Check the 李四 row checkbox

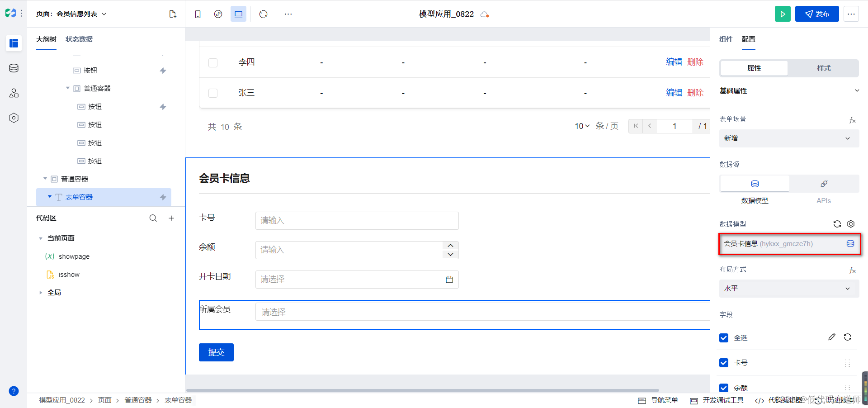pyautogui.click(x=213, y=62)
